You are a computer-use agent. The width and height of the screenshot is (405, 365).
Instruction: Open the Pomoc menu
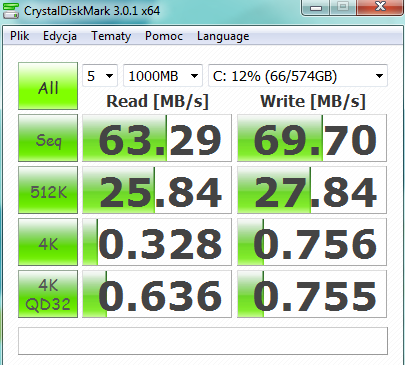coord(164,36)
